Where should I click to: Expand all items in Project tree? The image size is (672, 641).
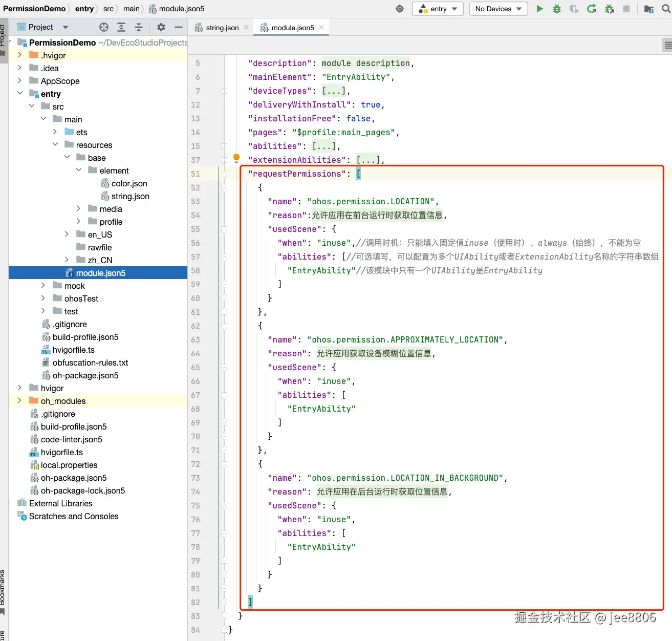121,27
